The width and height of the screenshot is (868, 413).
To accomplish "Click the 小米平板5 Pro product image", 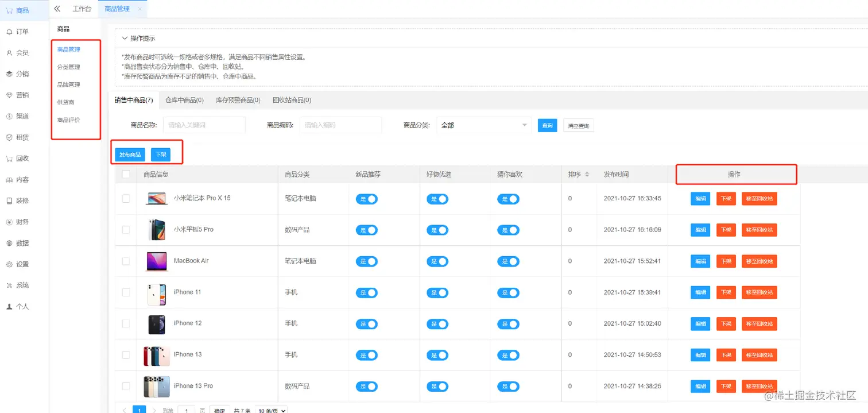I will coord(157,230).
